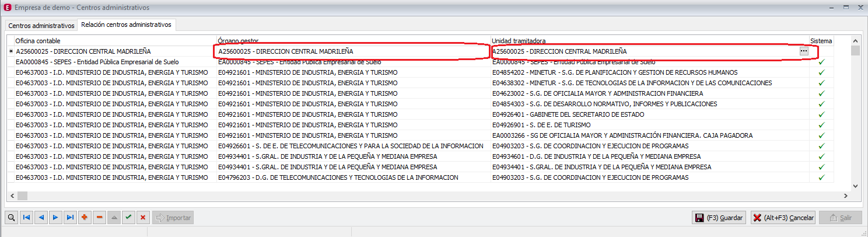Click the new-row asterisk indicator
The width and height of the screenshot is (868, 237).
(10, 52)
